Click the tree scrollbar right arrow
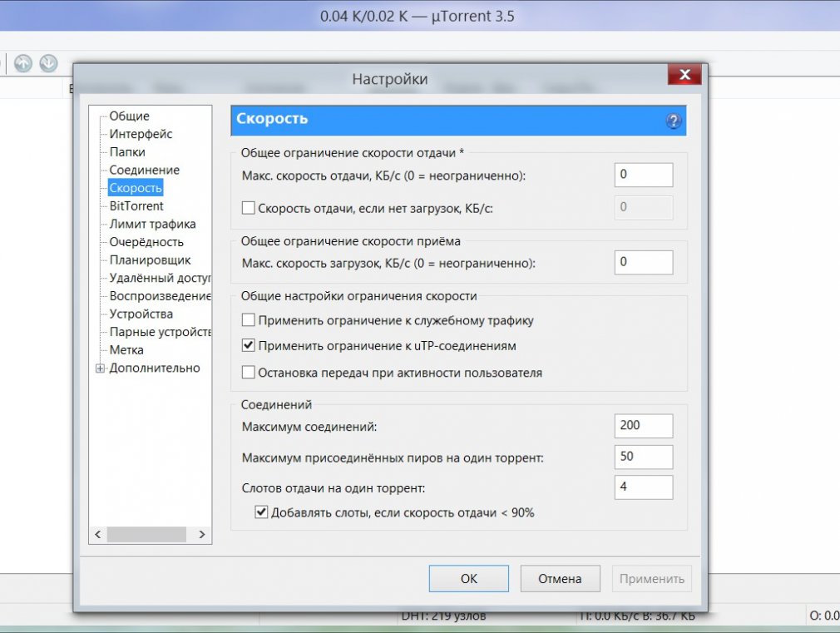840x633 pixels. [x=202, y=534]
